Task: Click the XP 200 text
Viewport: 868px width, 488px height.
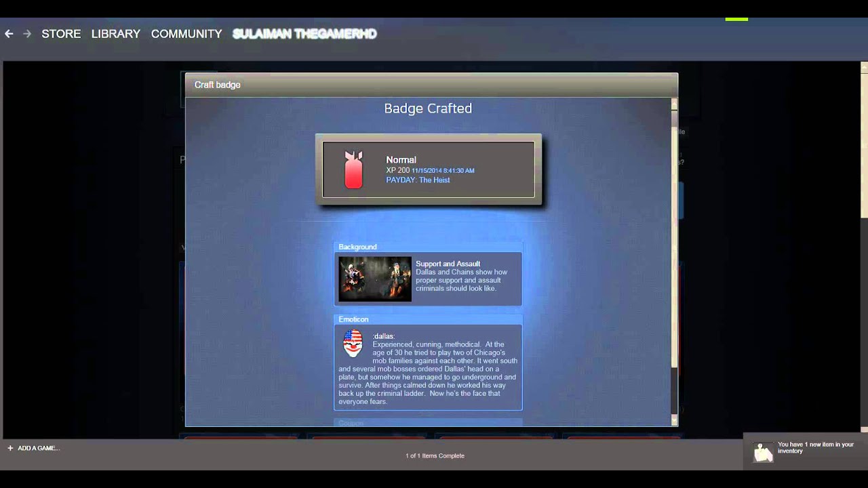Action: (x=398, y=171)
